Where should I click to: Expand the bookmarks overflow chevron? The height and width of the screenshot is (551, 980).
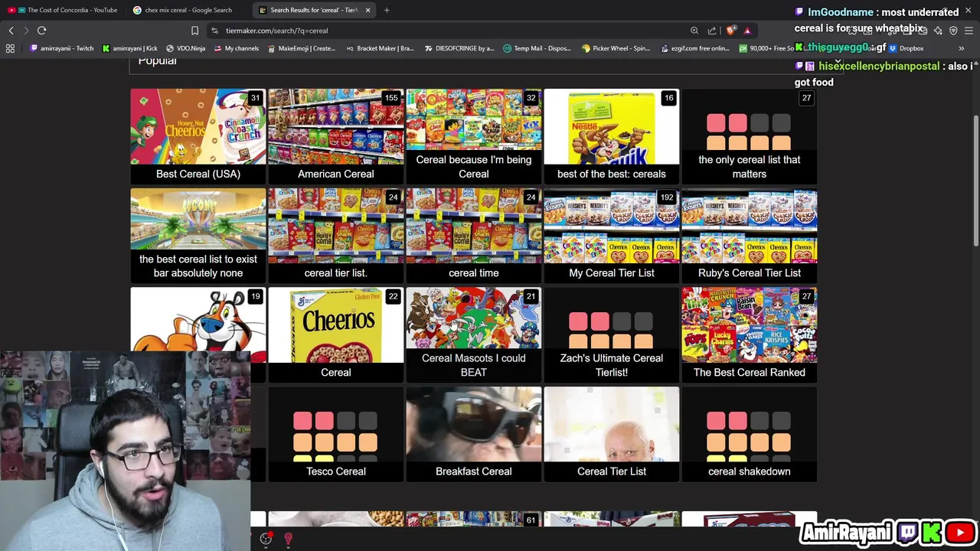(962, 48)
